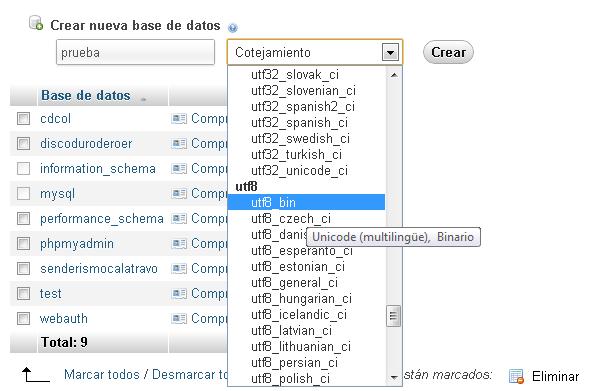
Task: Open the mysql database link
Action: (x=57, y=194)
